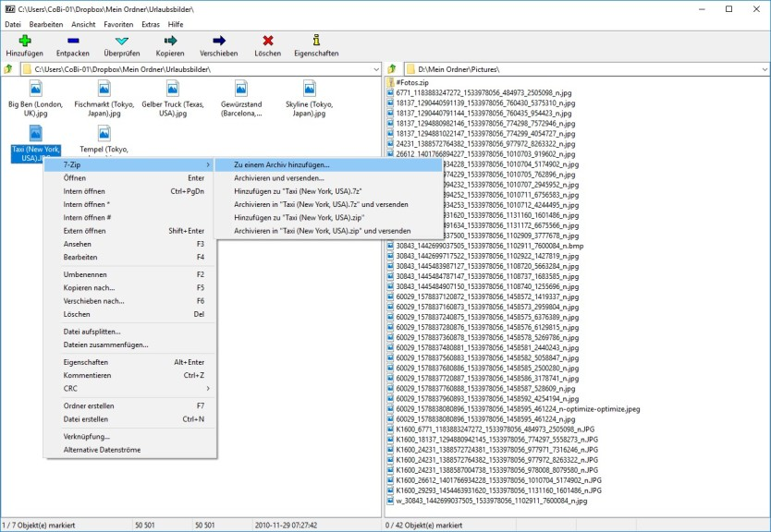Open the left address bar dropdown

(x=374, y=68)
